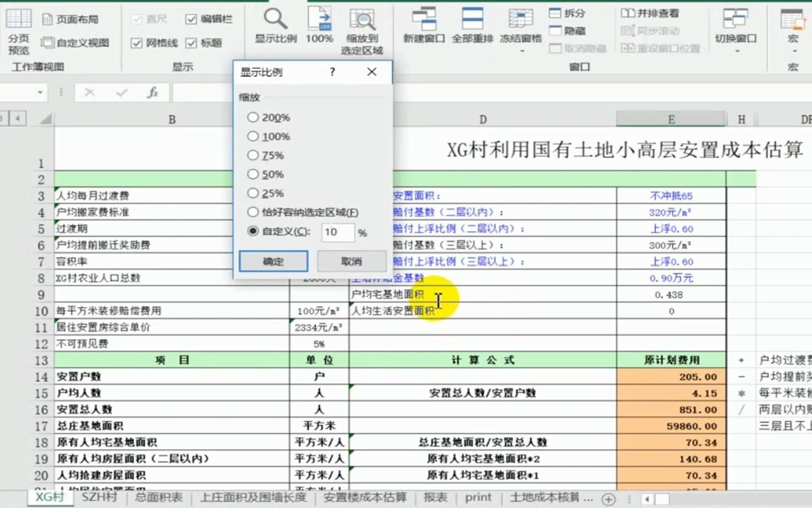Click the custom zoom percentage field
The height and width of the screenshot is (508, 812).
pos(337,232)
